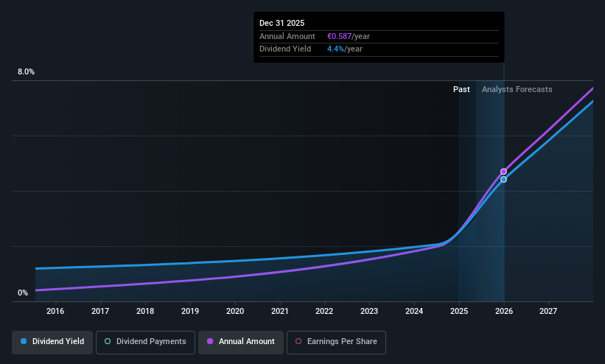This screenshot has height=364, width=605.
Task: Click the 2018 x-axis label
Action: (145, 311)
